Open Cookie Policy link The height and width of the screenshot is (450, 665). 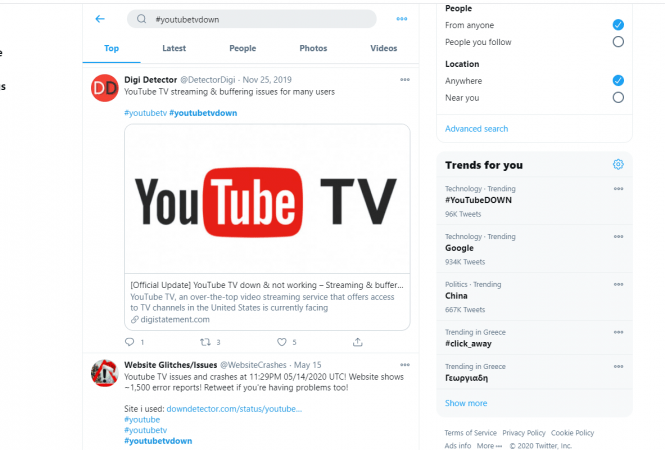[x=573, y=433]
